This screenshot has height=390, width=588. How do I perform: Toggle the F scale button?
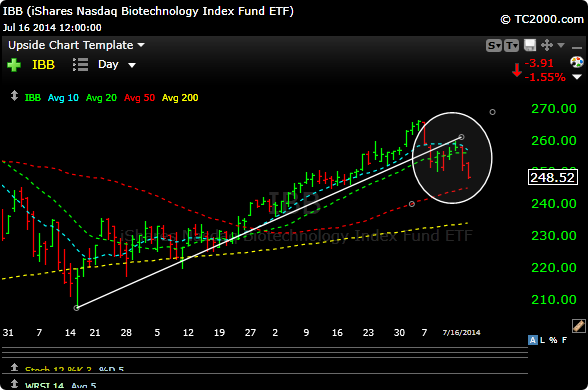564,340
